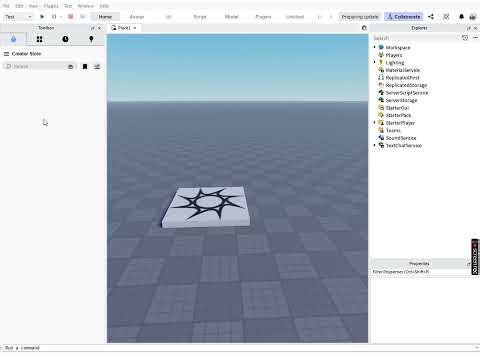480x360 pixels.
Task: Expand the Lighting node
Action: pos(375,62)
